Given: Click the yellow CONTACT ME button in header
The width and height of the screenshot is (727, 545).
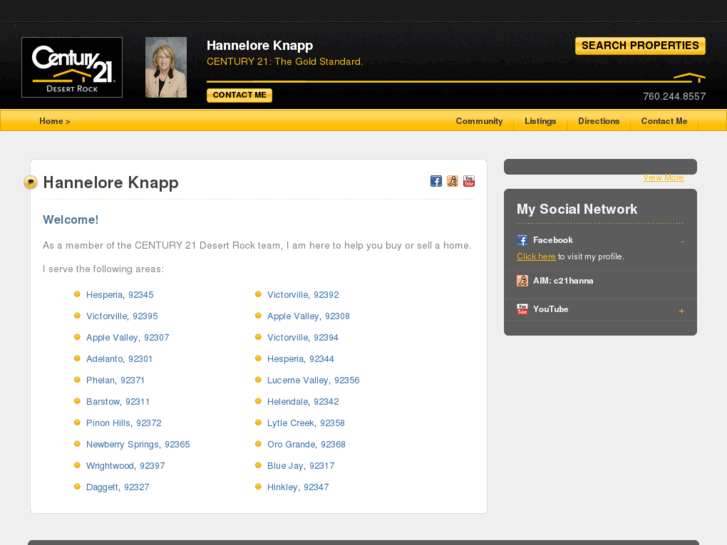Looking at the screenshot, I should pyautogui.click(x=239, y=95).
